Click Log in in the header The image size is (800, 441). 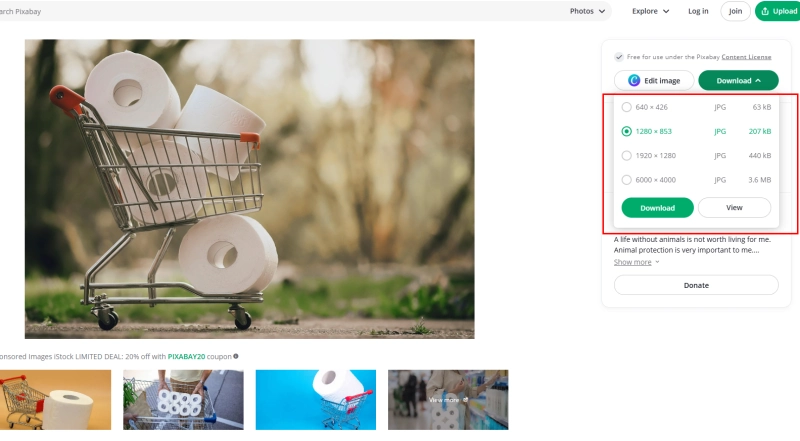[x=698, y=11]
